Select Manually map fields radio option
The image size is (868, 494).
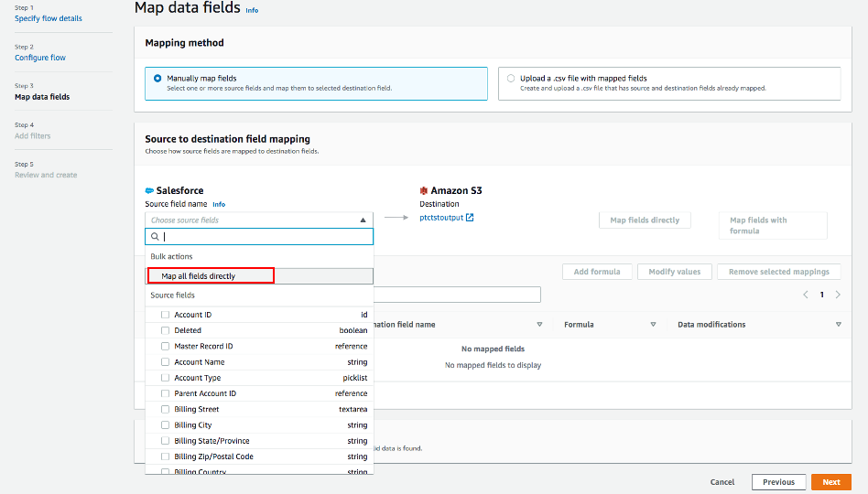pyautogui.click(x=157, y=79)
